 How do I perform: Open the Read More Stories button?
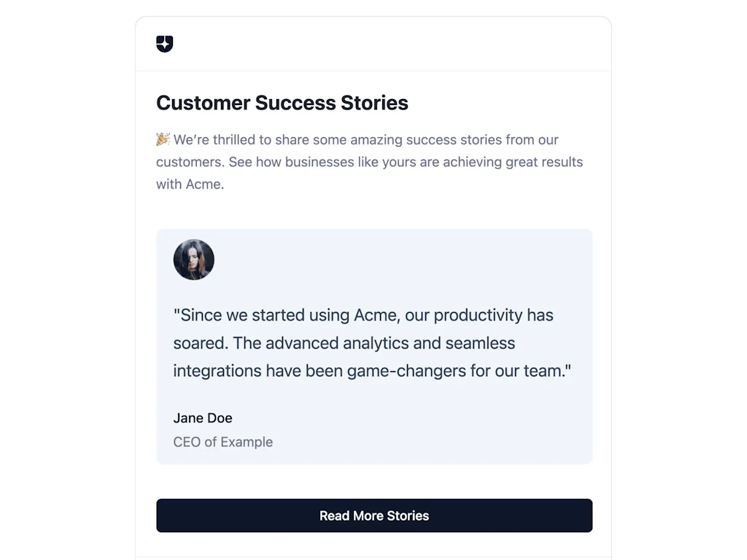[373, 516]
